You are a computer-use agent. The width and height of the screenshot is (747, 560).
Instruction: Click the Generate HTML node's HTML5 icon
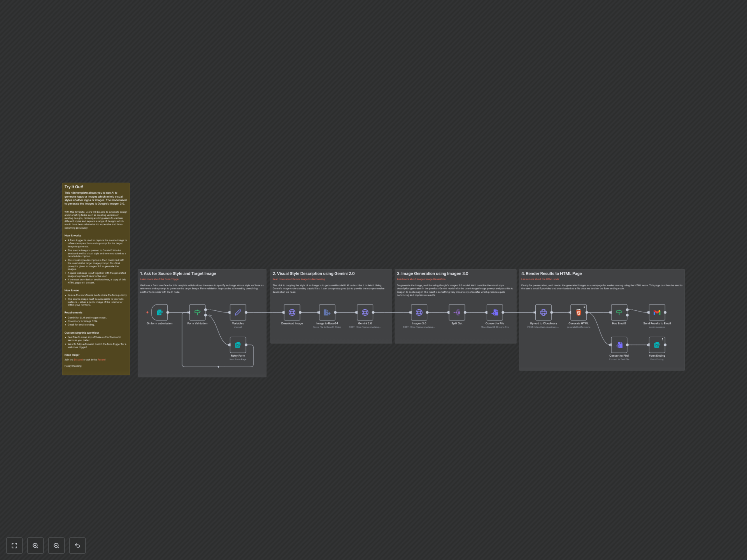click(579, 312)
